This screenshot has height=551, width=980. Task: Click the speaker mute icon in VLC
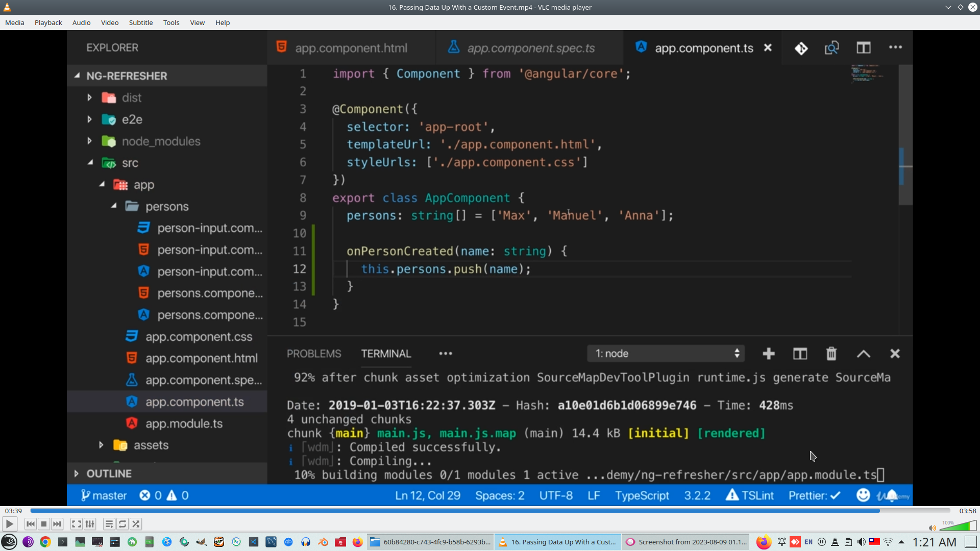(932, 528)
